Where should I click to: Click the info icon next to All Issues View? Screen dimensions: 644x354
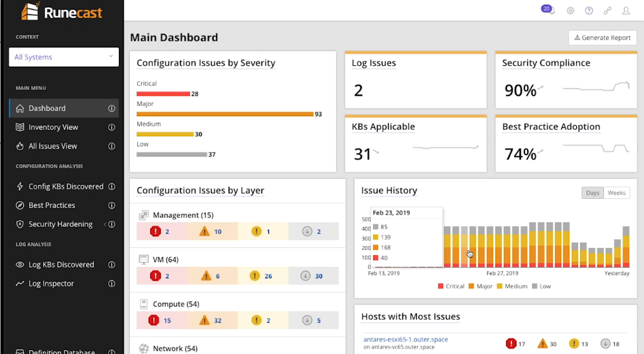pyautogui.click(x=111, y=146)
